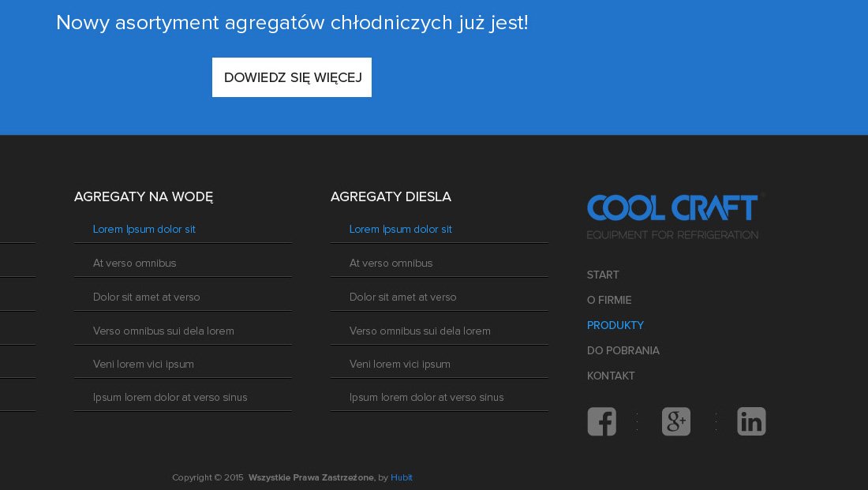Open the LinkedIn social icon

[x=751, y=421]
